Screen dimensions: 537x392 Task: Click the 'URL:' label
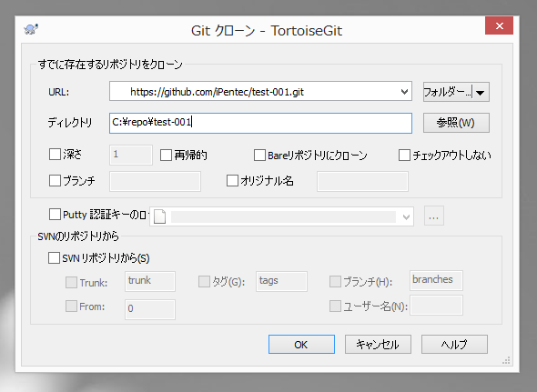coord(58,92)
